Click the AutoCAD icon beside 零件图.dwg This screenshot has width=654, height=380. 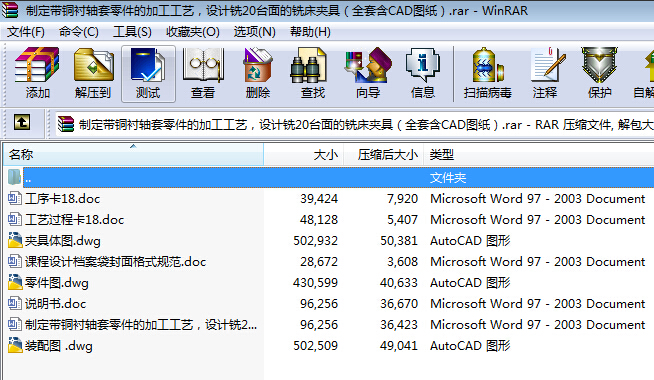(x=15, y=282)
